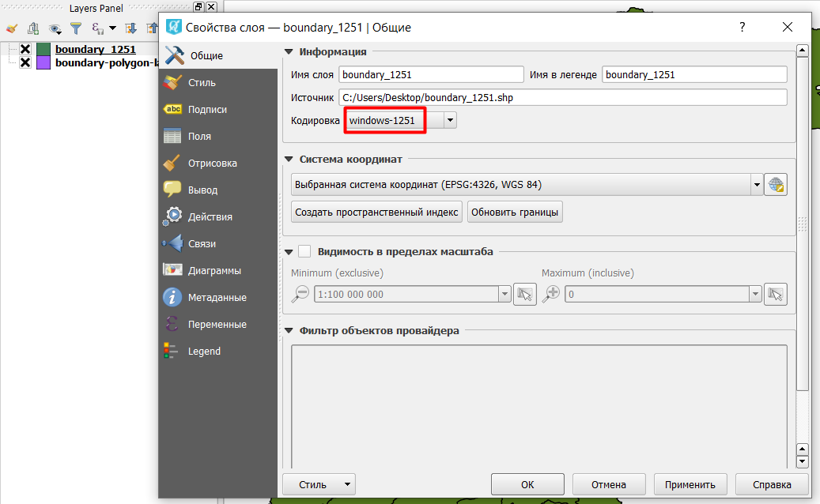Open the Layer Styling paintbrush icon
This screenshot has width=820, height=504.
click(12, 28)
